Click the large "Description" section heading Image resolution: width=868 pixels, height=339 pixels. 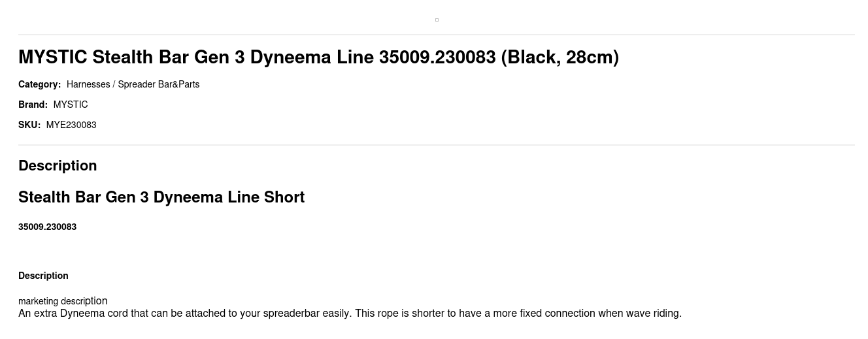[x=58, y=166]
